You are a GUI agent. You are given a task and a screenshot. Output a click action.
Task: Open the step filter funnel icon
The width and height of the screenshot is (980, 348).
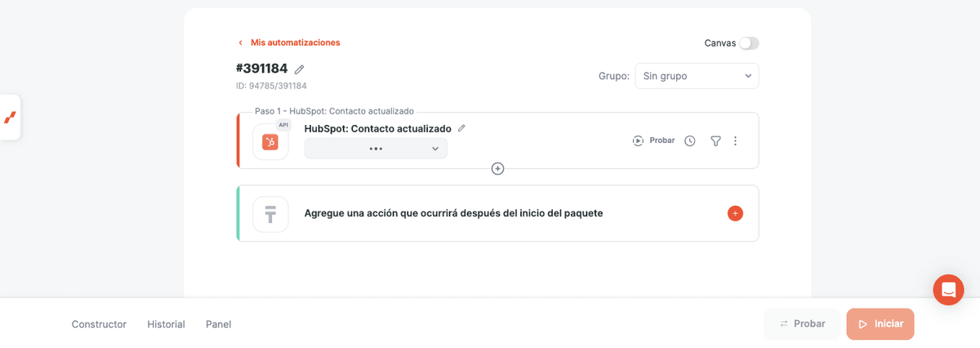[x=715, y=141]
